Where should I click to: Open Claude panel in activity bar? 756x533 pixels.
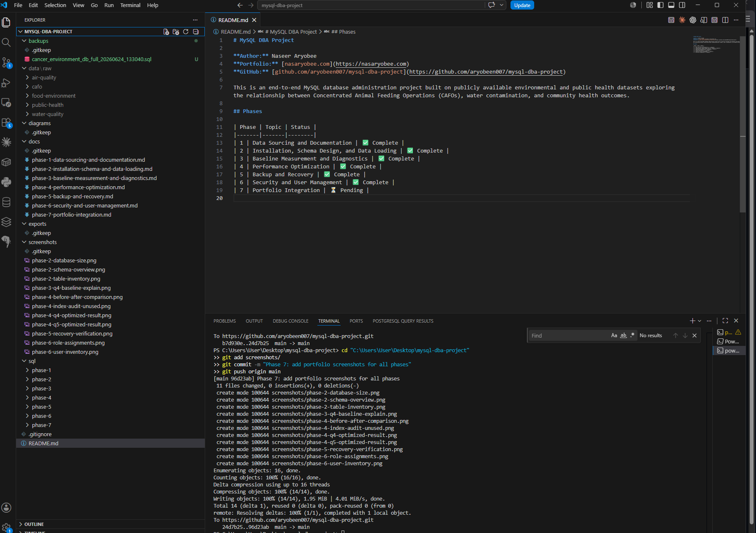pos(6,142)
